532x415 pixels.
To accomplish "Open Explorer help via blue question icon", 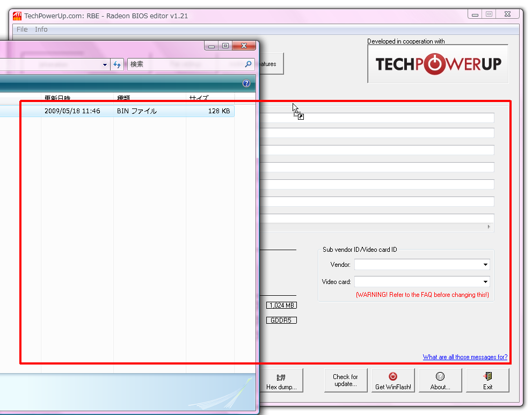I will coord(246,83).
